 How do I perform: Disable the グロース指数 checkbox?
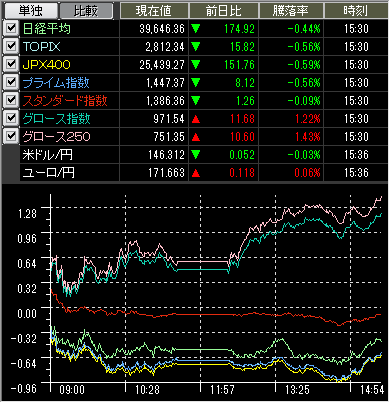11,118
